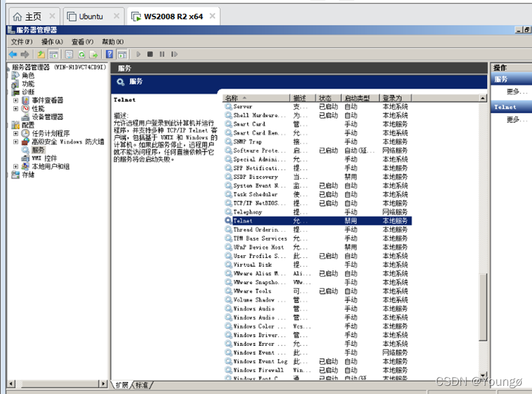
Task: Select the UPnP Device Host row
Action: tap(318, 247)
